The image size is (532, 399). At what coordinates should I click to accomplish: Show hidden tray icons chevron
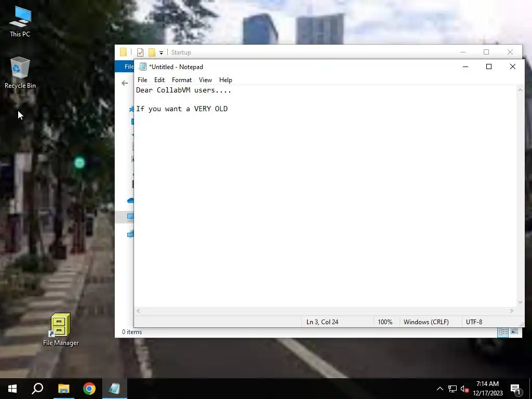[440, 389]
